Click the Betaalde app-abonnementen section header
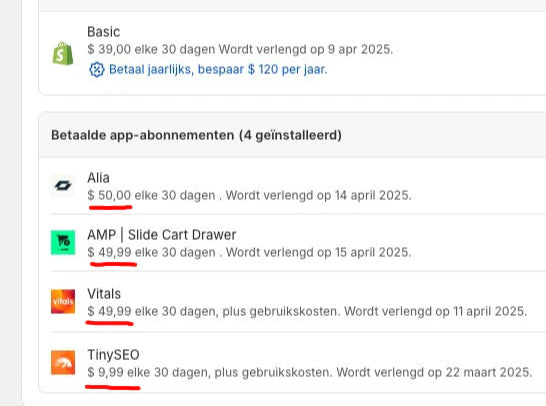 coord(196,135)
